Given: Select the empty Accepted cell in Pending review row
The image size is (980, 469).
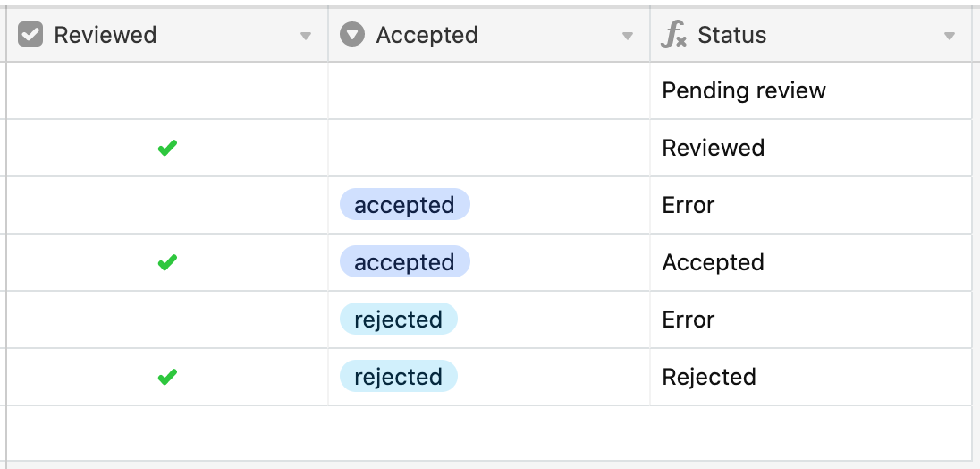Looking at the screenshot, I should 489,90.
